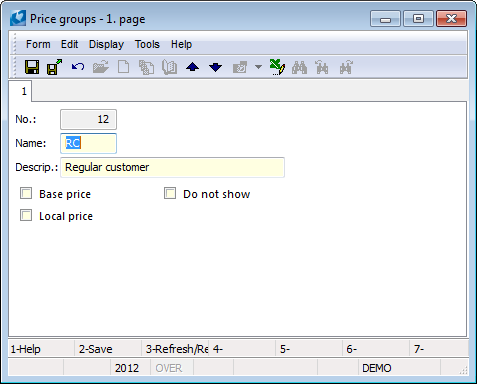Click the Descrip. field Regular customer
Image resolution: width=477 pixels, height=384 pixels.
click(x=172, y=167)
